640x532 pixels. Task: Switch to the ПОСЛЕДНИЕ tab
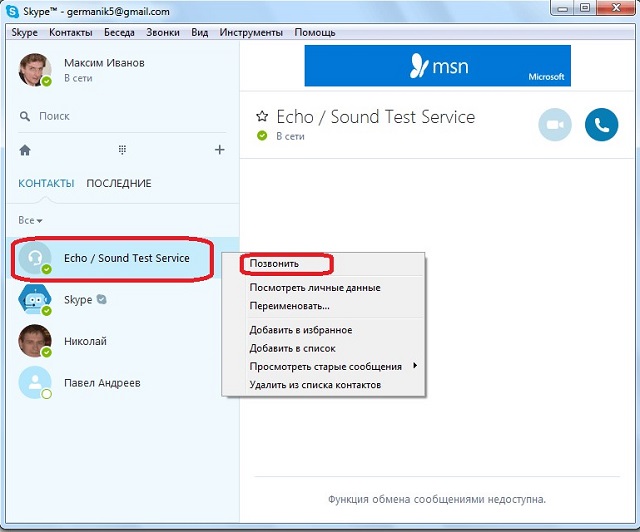click(119, 184)
